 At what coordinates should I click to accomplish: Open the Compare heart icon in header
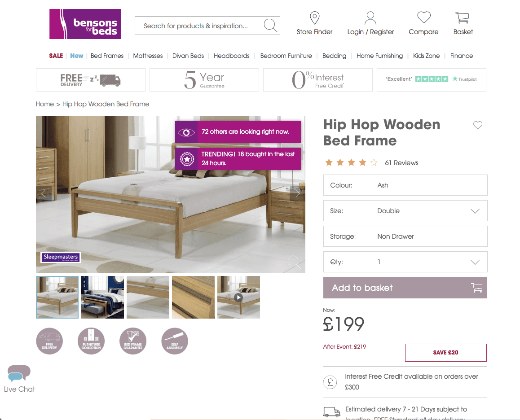pos(424,17)
